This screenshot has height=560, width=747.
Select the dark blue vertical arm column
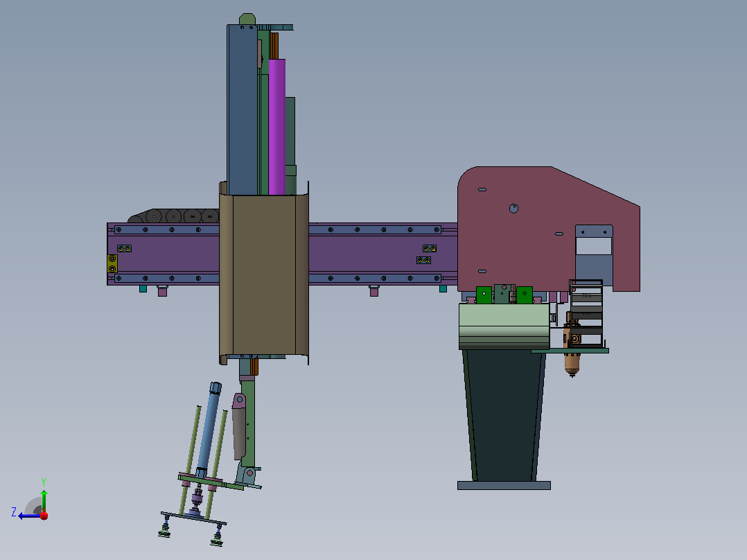(x=243, y=110)
